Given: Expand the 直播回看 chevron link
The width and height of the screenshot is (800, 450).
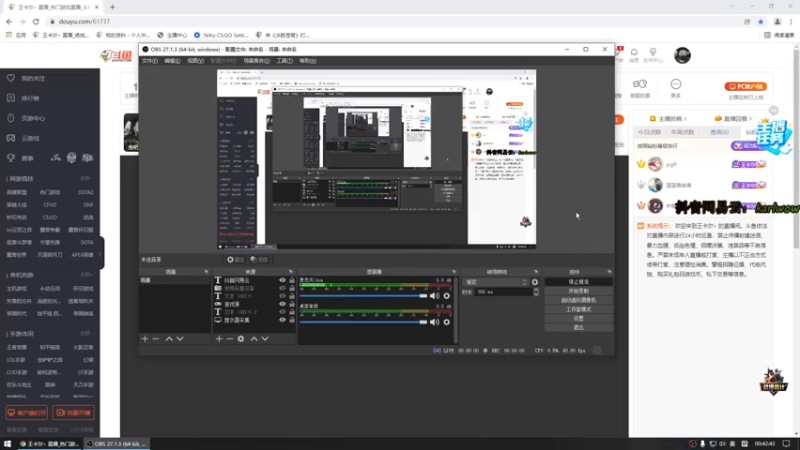Looking at the screenshot, I should [734, 119].
